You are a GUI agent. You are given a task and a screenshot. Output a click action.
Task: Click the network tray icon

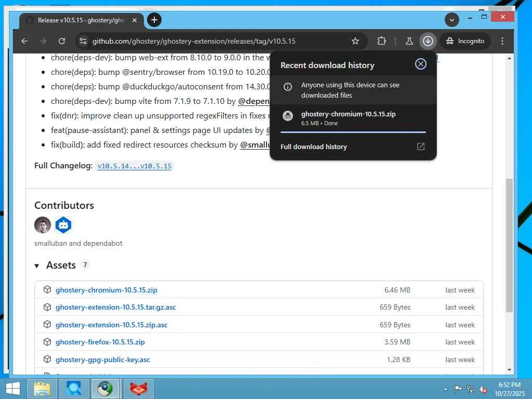point(471,389)
